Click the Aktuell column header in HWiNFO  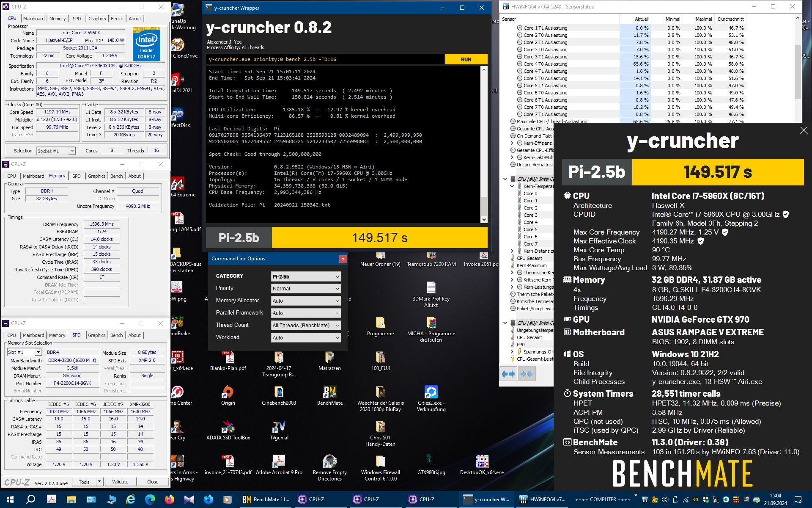point(635,19)
